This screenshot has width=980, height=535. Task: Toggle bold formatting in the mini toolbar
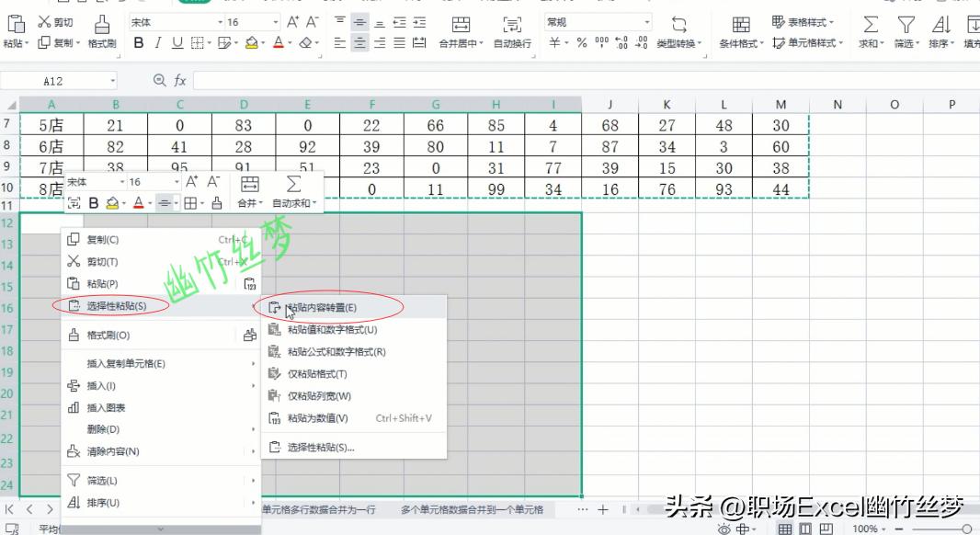point(94,201)
